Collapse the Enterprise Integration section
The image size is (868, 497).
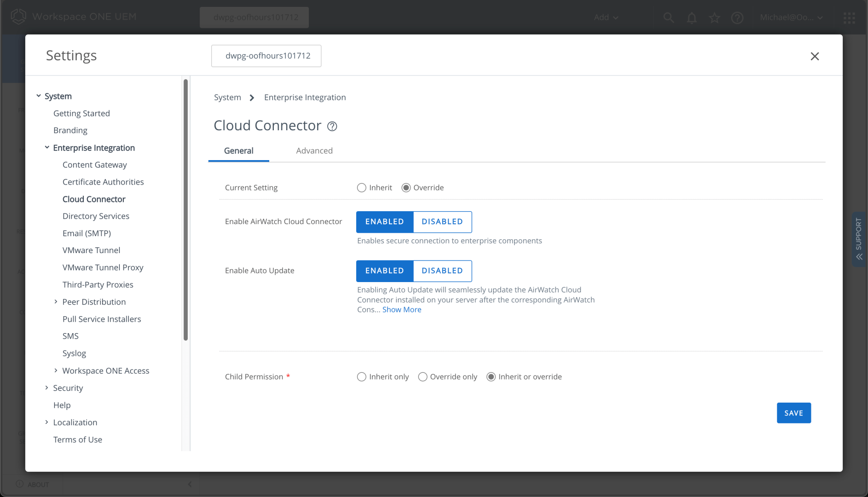(x=46, y=148)
